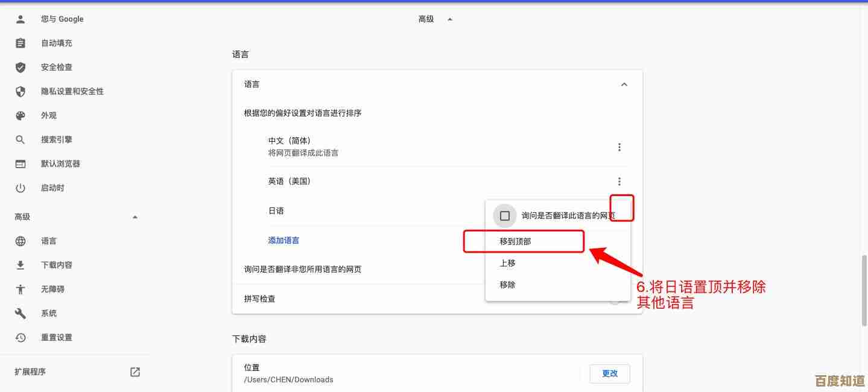The width and height of the screenshot is (868, 392).
Task: Click the 系统 wrench icon
Action: click(x=20, y=313)
